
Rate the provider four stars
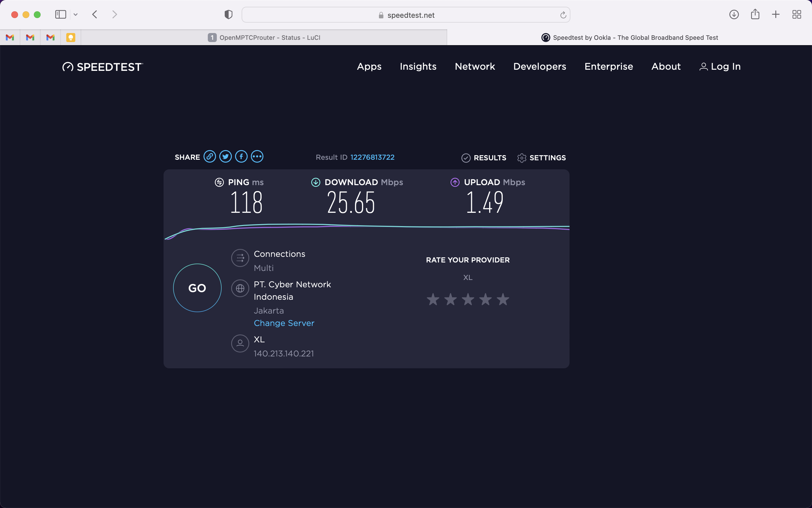pyautogui.click(x=486, y=299)
